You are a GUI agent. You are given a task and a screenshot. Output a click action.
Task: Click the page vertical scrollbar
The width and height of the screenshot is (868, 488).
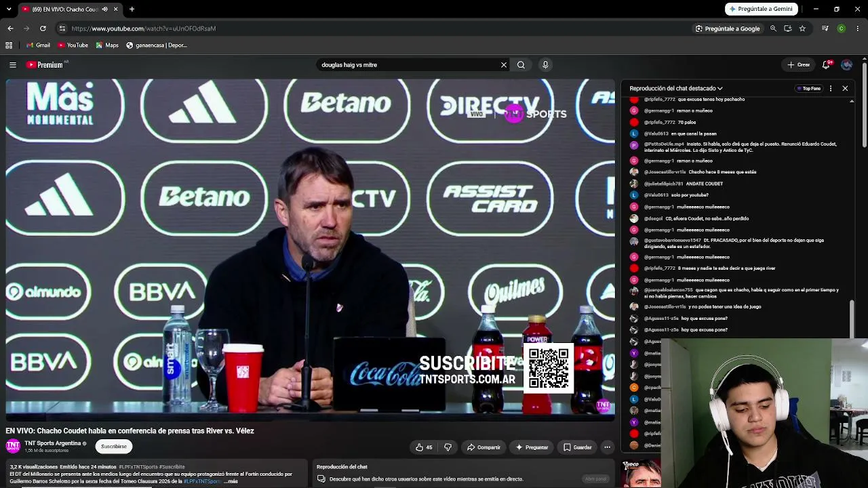click(865, 105)
